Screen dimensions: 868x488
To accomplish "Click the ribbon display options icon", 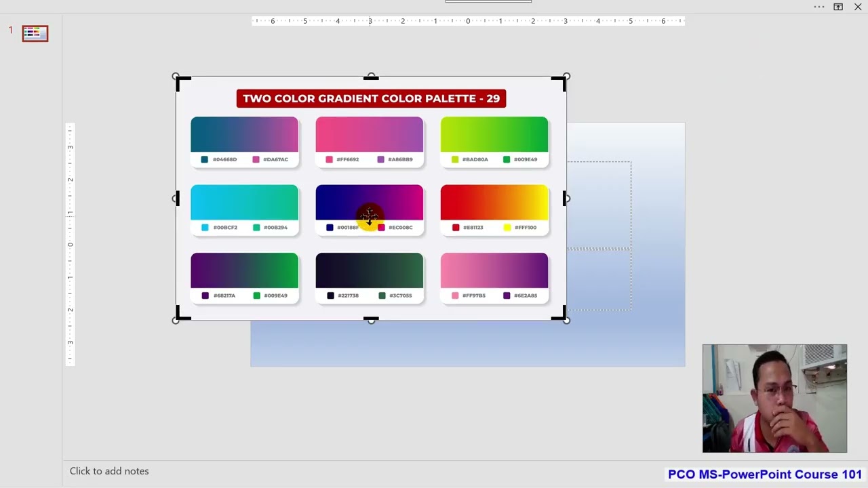I will 838,7.
